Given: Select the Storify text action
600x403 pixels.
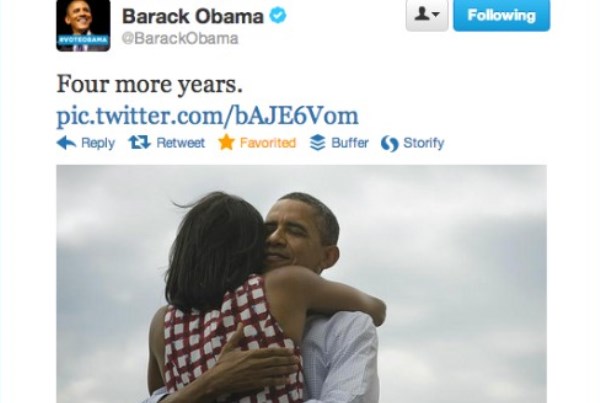Looking at the screenshot, I should coord(424,143).
